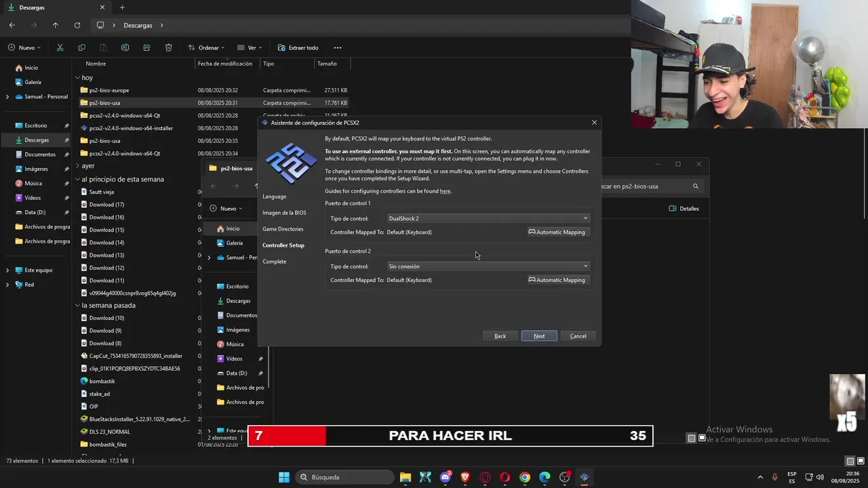The height and width of the screenshot is (488, 868).
Task: Switch Descargas window to large thumbnails view toggle
Action: click(861, 461)
